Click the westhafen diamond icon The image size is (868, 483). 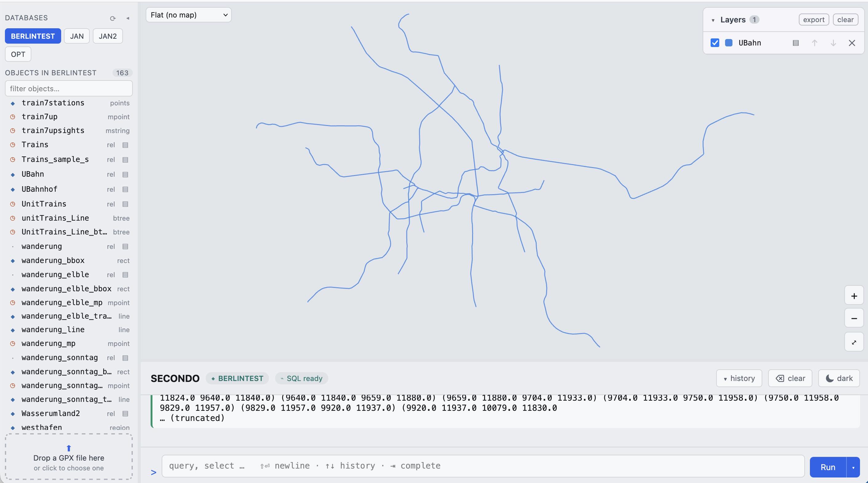[13, 428]
